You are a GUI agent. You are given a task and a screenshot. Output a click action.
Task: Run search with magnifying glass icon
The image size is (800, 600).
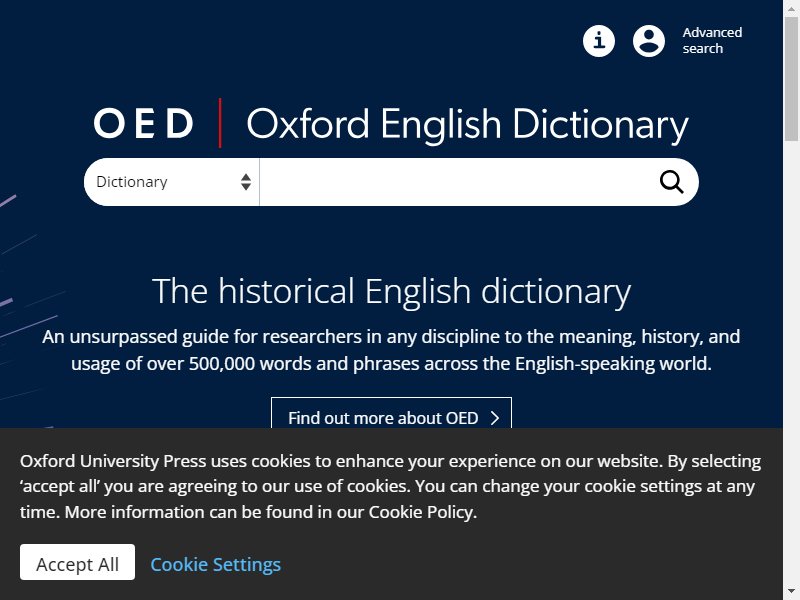pyautogui.click(x=671, y=182)
